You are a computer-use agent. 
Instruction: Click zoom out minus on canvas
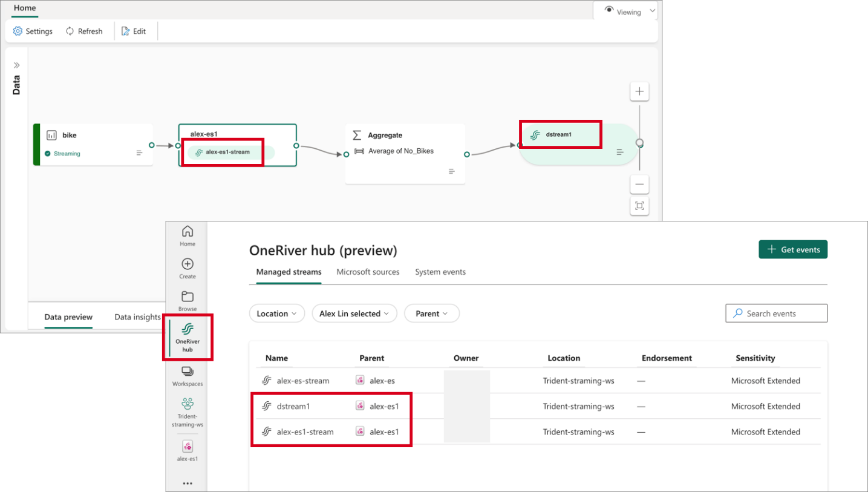[x=639, y=184]
